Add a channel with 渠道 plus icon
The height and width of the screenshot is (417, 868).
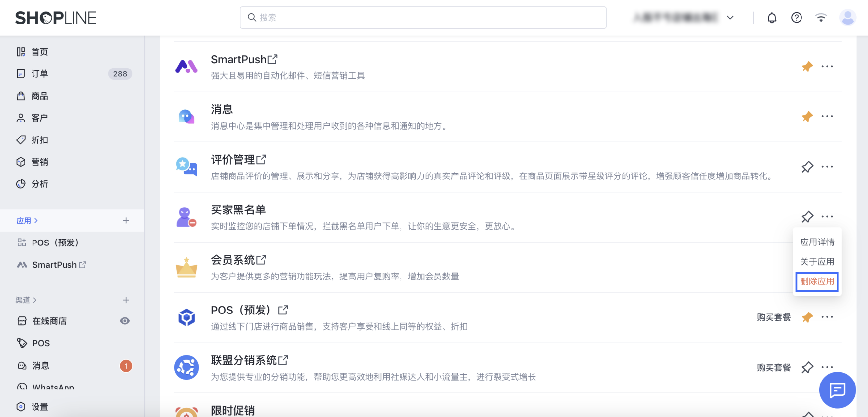point(126,300)
